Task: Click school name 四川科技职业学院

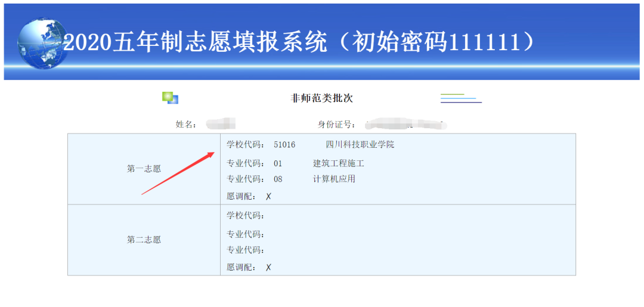Action: [360, 145]
